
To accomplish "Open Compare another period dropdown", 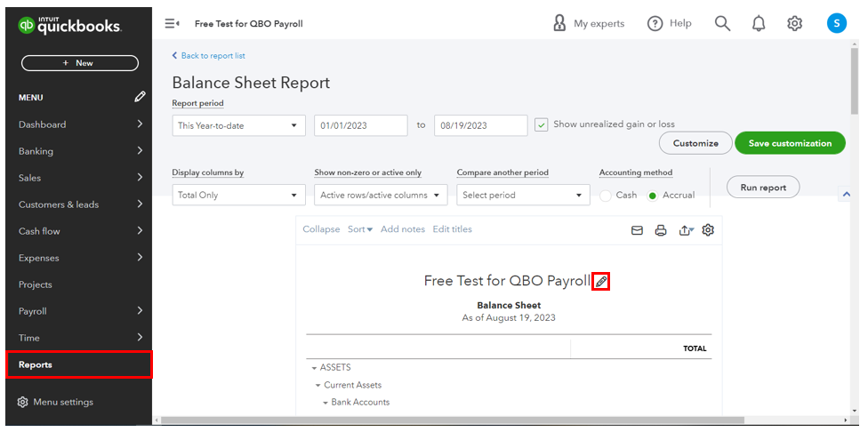I will click(x=523, y=196).
